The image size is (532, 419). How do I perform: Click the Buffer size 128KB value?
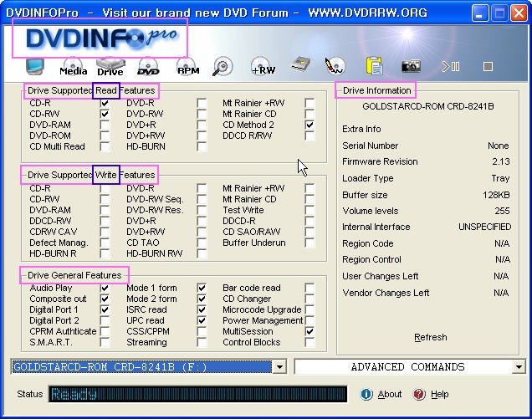pos(496,195)
